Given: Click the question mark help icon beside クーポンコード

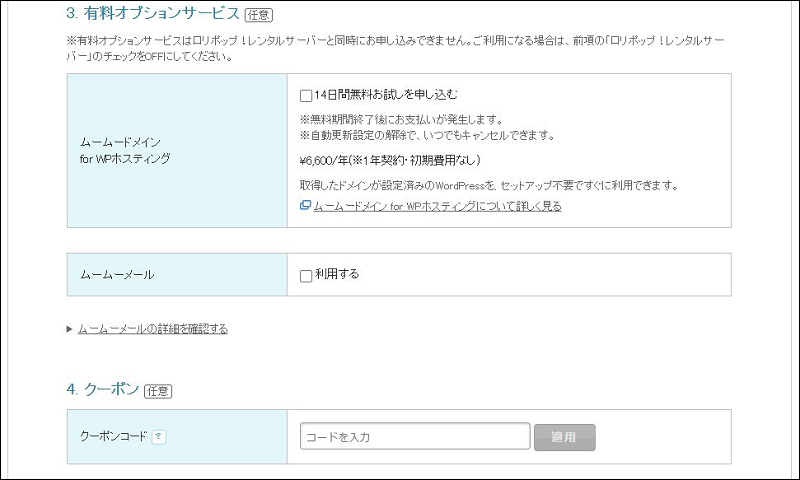Looking at the screenshot, I should coord(159,437).
